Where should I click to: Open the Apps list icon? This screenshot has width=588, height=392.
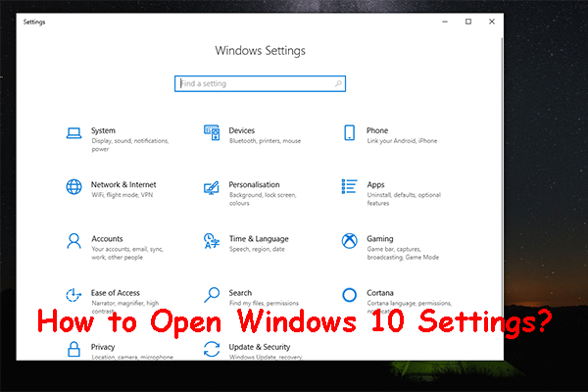[x=348, y=186]
